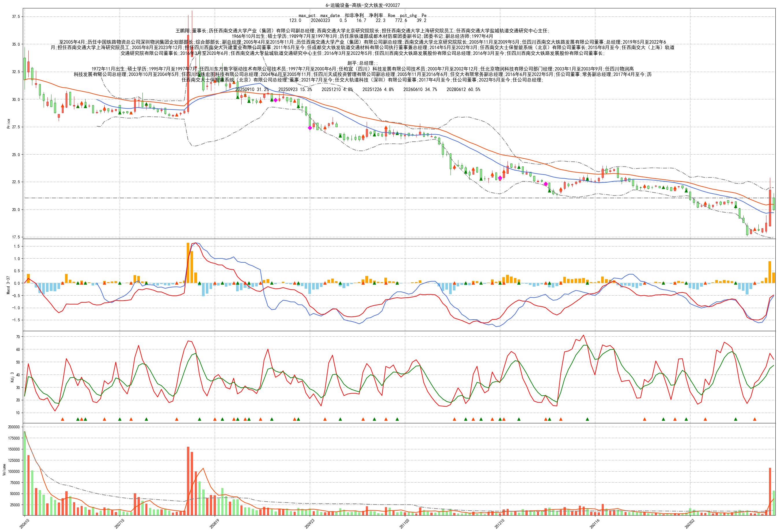Click the magenta diamond on the 251210 gridline
Screen dimensions: 778x532
coord(500,178)
